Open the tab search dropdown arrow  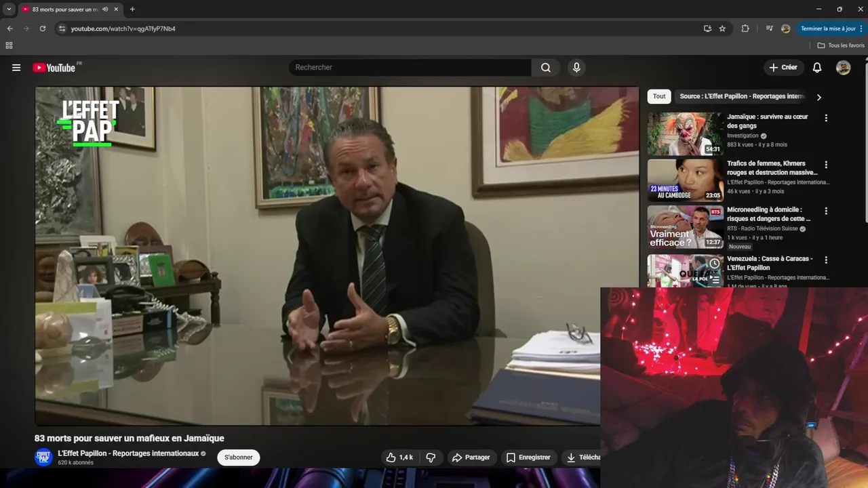point(9,9)
